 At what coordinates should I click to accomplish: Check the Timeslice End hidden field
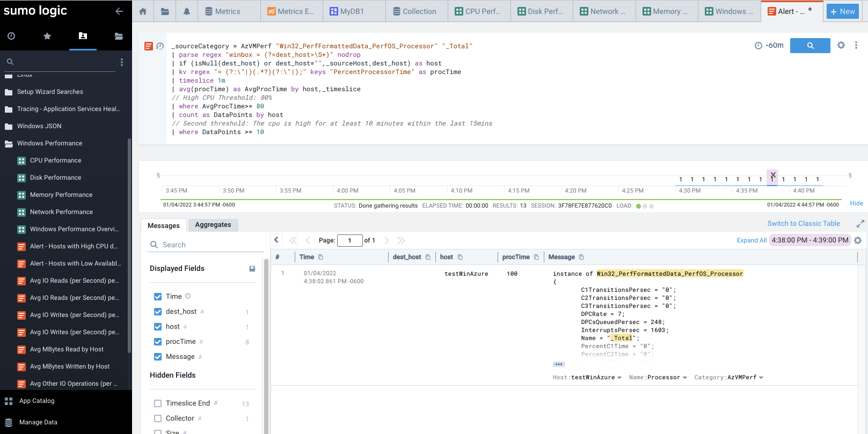tap(158, 403)
